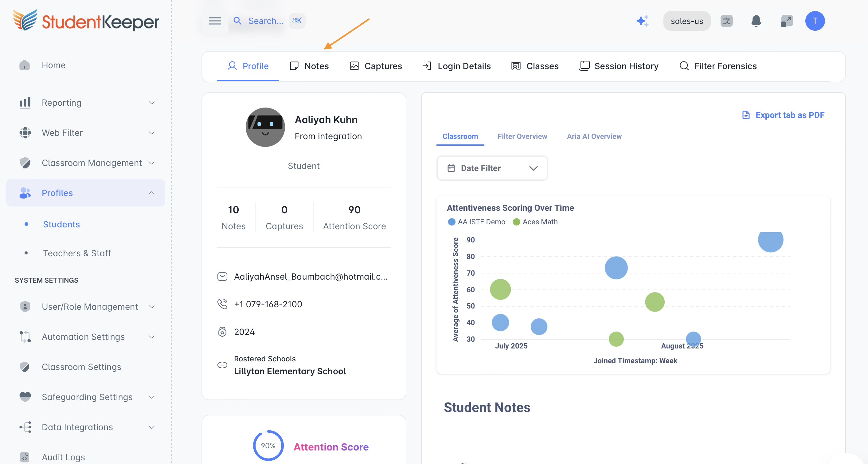Click the 90% attention score ring
The width and height of the screenshot is (868, 464).
pos(268,445)
